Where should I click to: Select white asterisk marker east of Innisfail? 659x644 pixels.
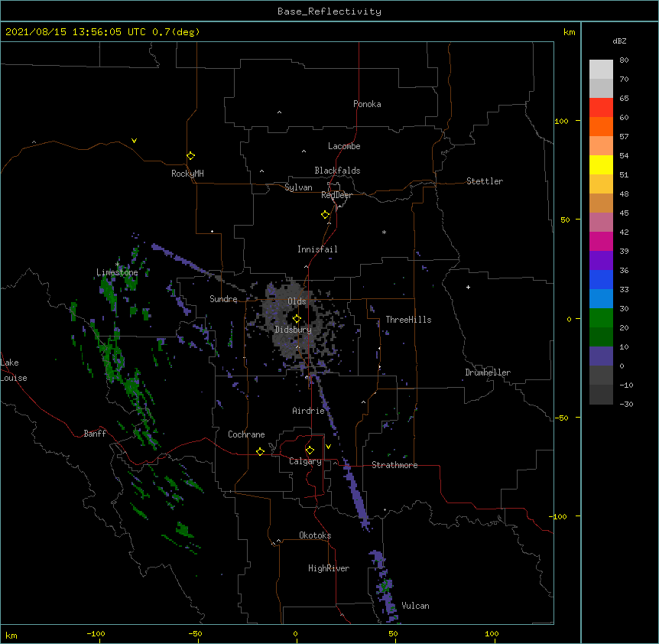point(384,232)
